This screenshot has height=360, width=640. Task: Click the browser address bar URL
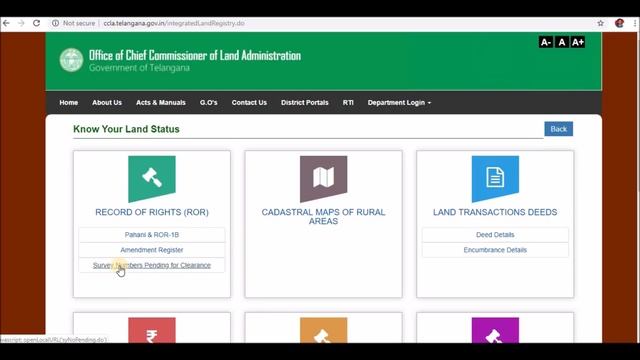pos(174,23)
